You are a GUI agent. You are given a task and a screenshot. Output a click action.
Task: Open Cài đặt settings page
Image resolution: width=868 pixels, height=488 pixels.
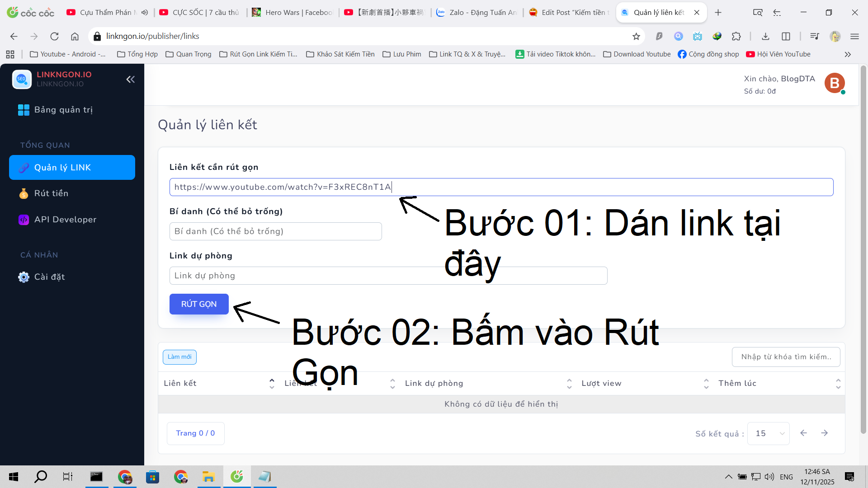[49, 277]
